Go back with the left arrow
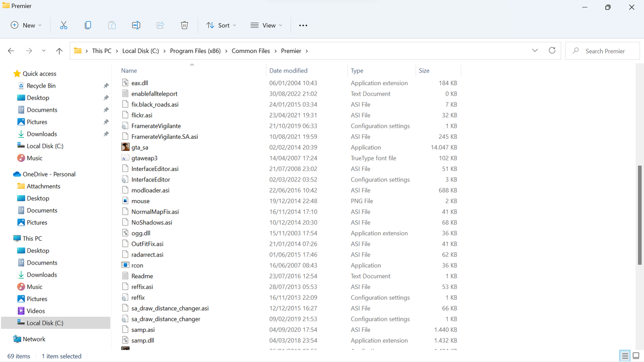This screenshot has width=644, height=362. pos(11,51)
